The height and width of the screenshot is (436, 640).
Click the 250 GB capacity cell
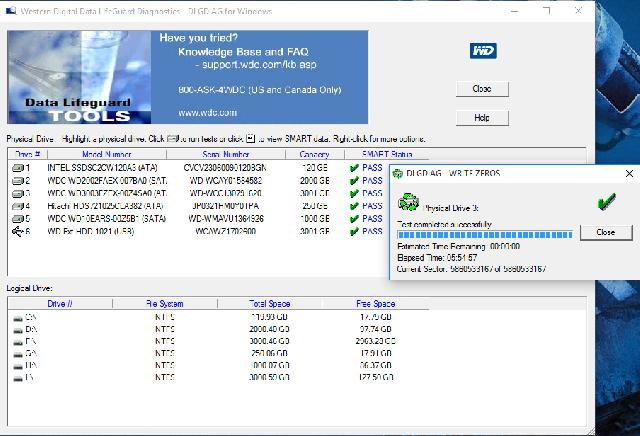pos(314,206)
